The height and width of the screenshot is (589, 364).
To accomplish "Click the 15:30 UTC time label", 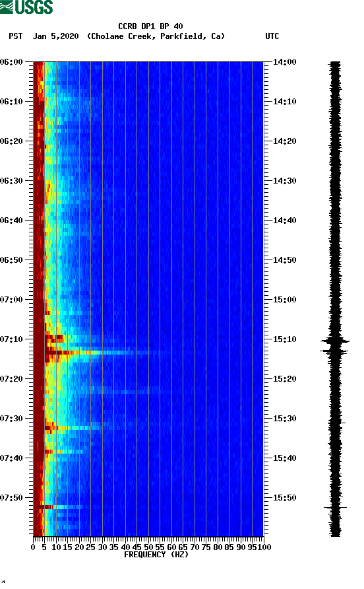I will pyautogui.click(x=284, y=419).
